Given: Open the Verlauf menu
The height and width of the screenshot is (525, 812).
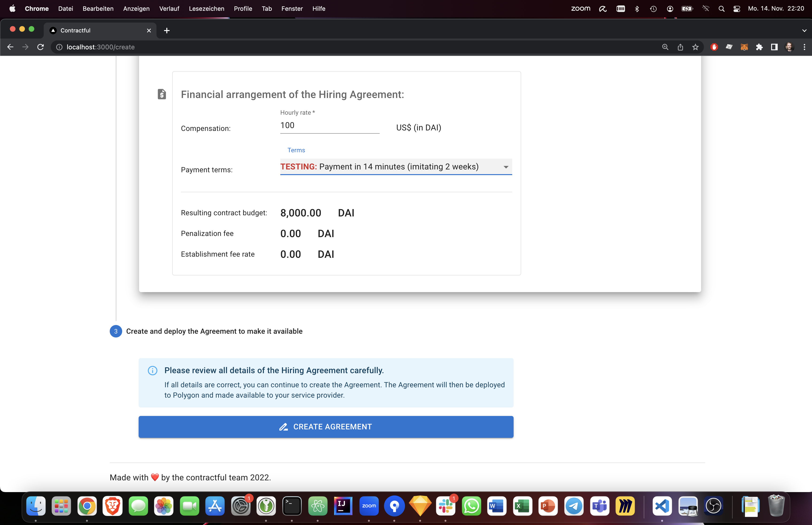Looking at the screenshot, I should pos(169,8).
